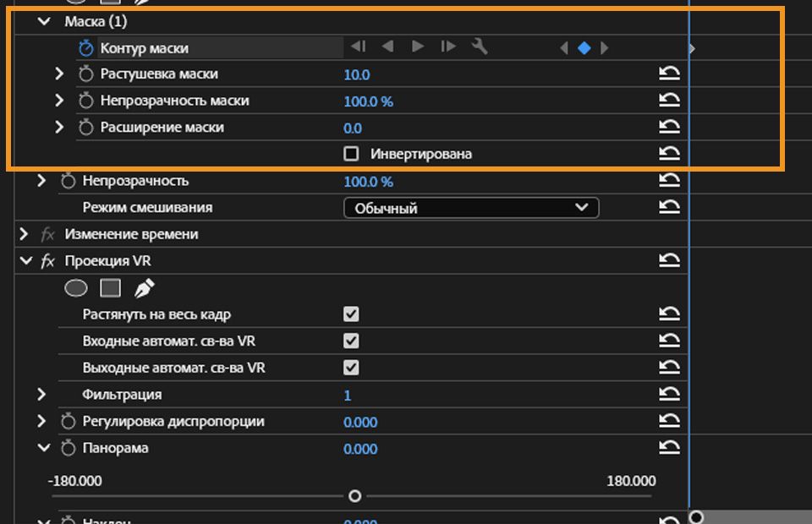812x524 pixels.
Task: Expand Расширение маски property
Action: [59, 128]
